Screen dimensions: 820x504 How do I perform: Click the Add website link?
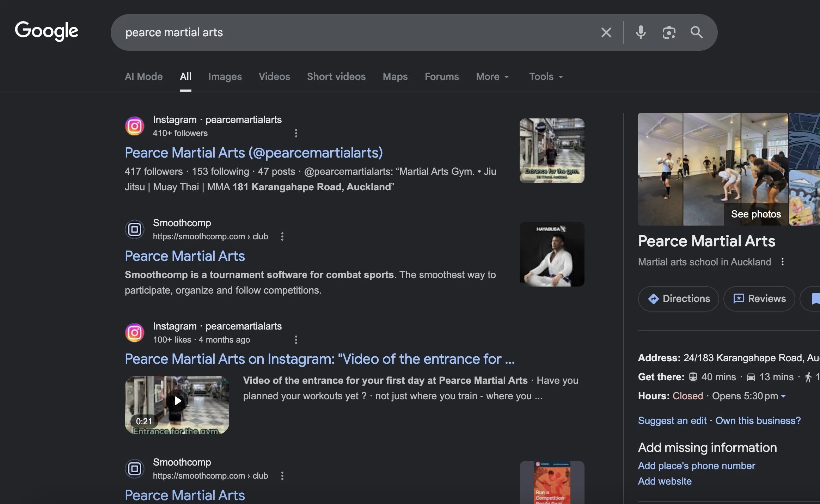tap(665, 481)
